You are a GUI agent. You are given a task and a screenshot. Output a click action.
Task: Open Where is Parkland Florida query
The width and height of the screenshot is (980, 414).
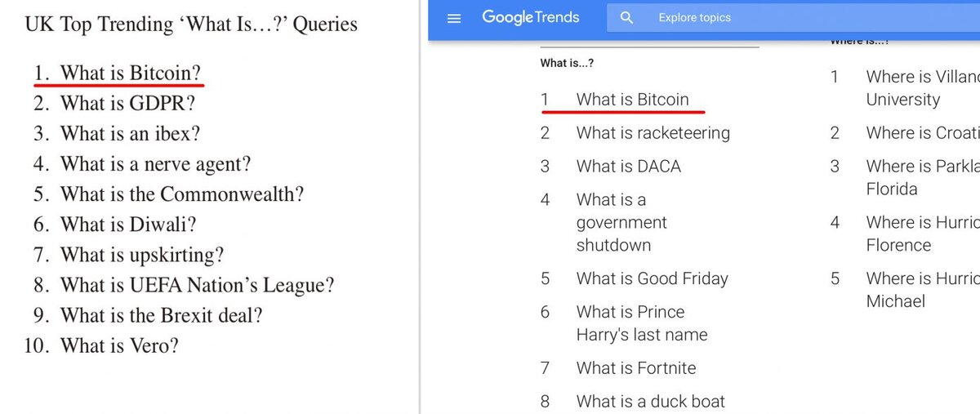919,177
